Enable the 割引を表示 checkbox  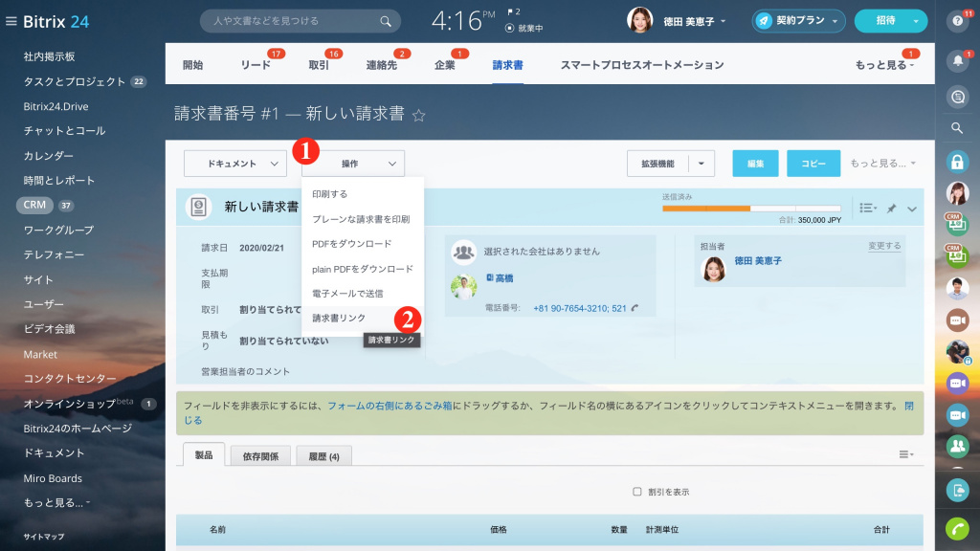pyautogui.click(x=637, y=492)
